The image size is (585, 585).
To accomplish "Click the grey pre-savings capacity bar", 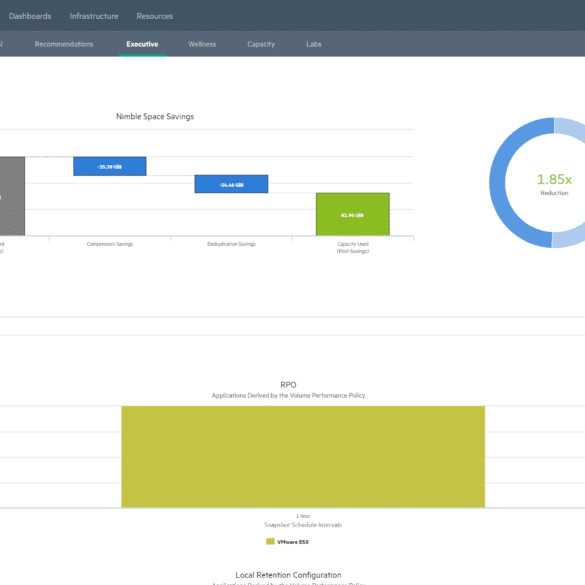I will pyautogui.click(x=12, y=196).
